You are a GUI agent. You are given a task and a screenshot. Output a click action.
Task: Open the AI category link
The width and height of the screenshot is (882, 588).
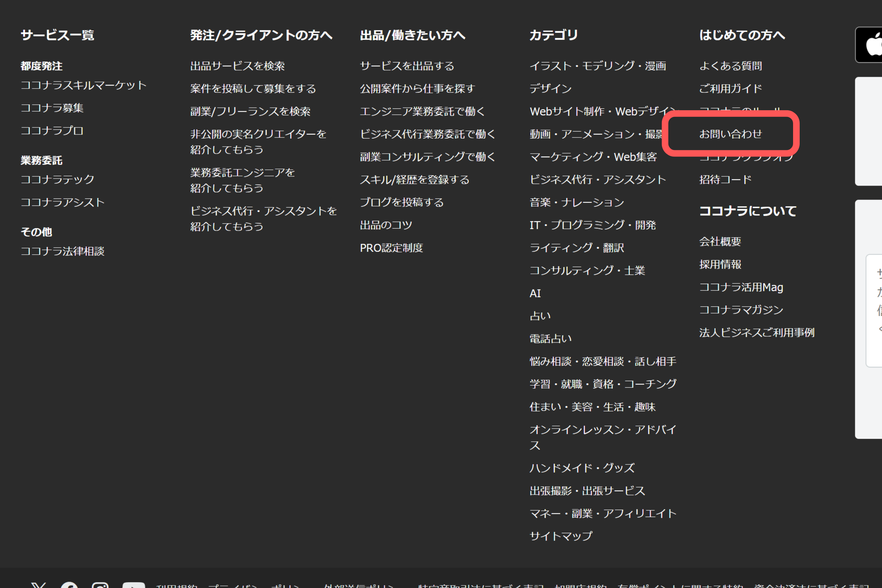[x=535, y=293]
